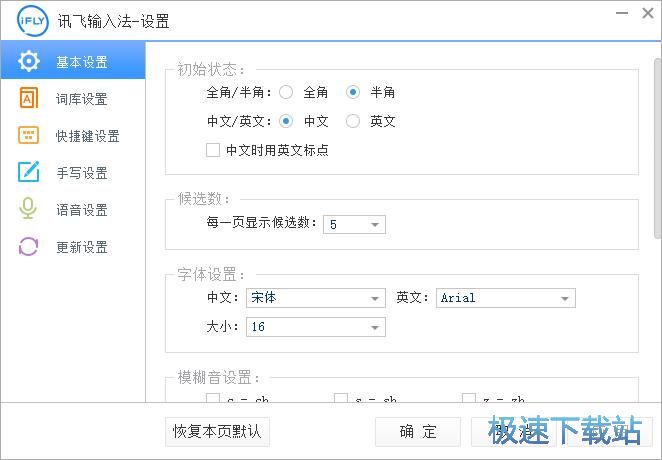Toggle the c = ch fuzzy checkbox
This screenshot has width=662, height=460.
click(x=213, y=398)
